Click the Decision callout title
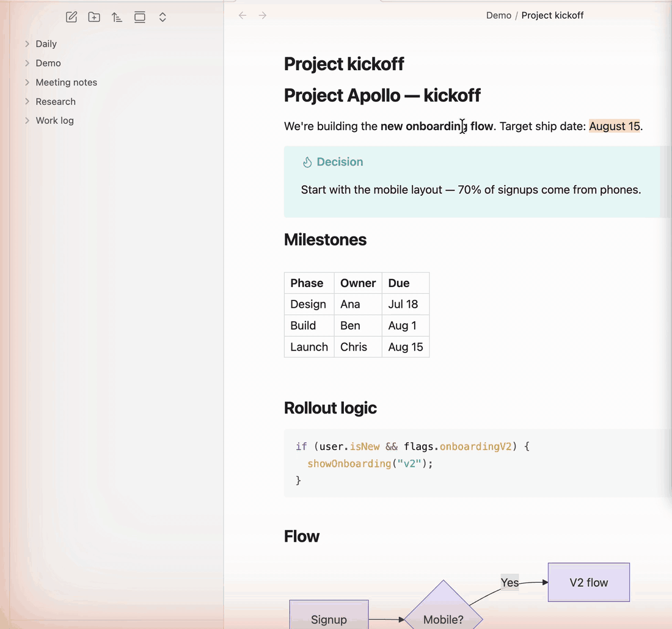Viewport: 672px width, 629px height. (340, 162)
